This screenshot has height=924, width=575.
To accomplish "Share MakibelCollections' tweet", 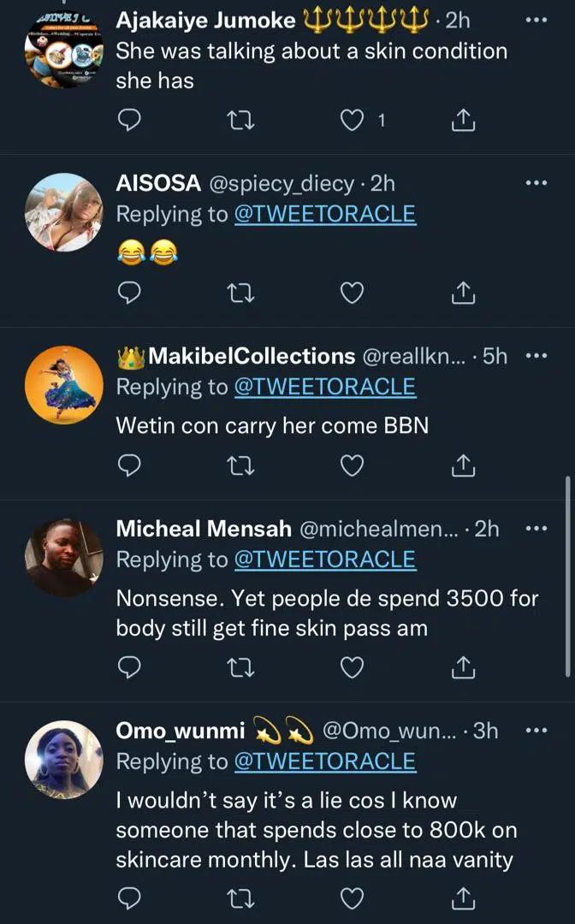I will coord(462,465).
